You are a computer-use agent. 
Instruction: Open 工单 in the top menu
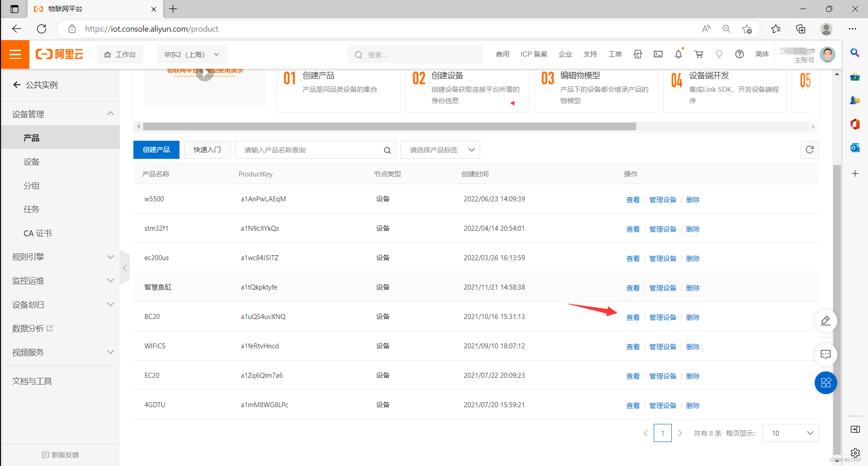(615, 54)
